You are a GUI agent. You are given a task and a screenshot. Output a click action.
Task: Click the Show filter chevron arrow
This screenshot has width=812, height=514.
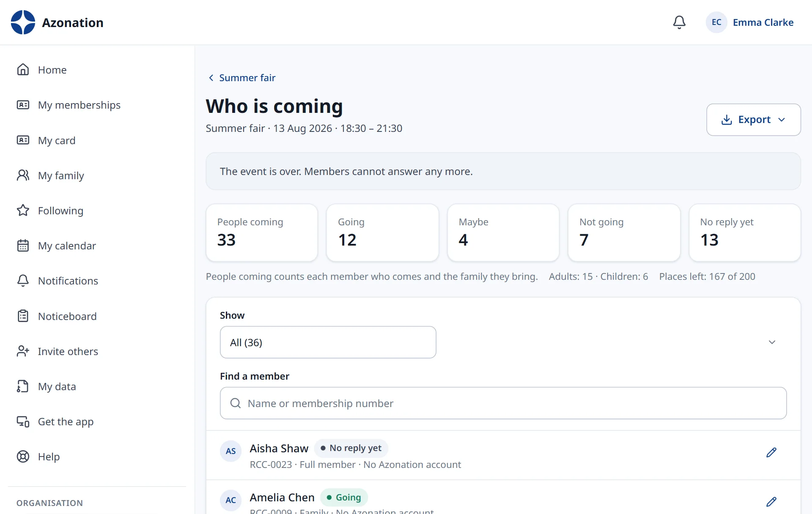[x=772, y=342]
